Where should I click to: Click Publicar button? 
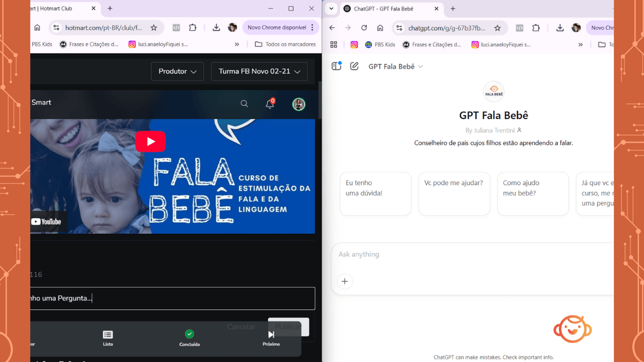click(x=288, y=327)
